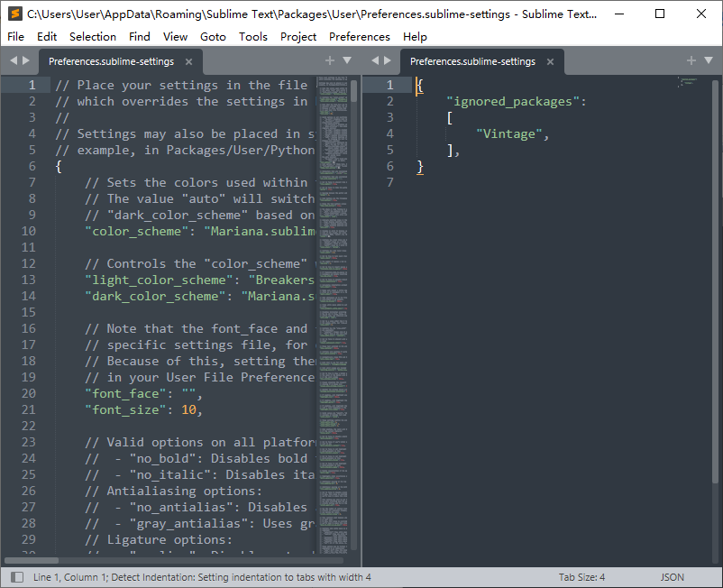
Task: Select the word Vintage on line 4
Action: pos(508,133)
